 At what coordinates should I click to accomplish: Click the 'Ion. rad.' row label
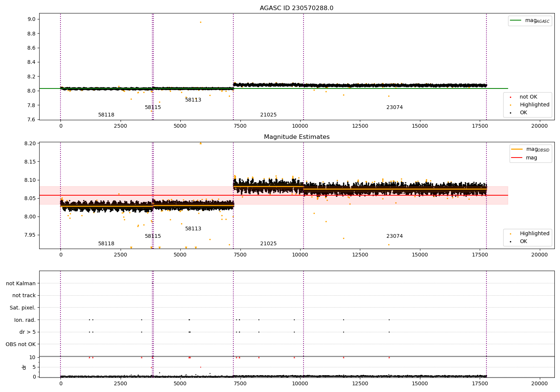pyautogui.click(x=25, y=320)
